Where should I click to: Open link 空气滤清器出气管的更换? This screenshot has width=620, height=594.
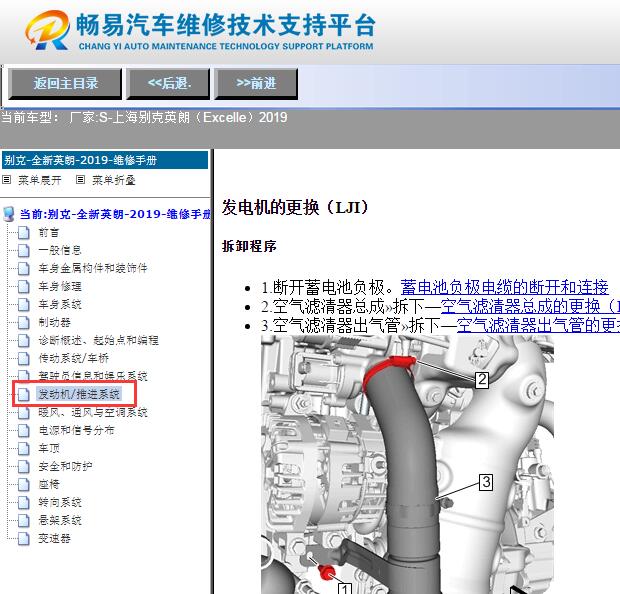pos(538,325)
